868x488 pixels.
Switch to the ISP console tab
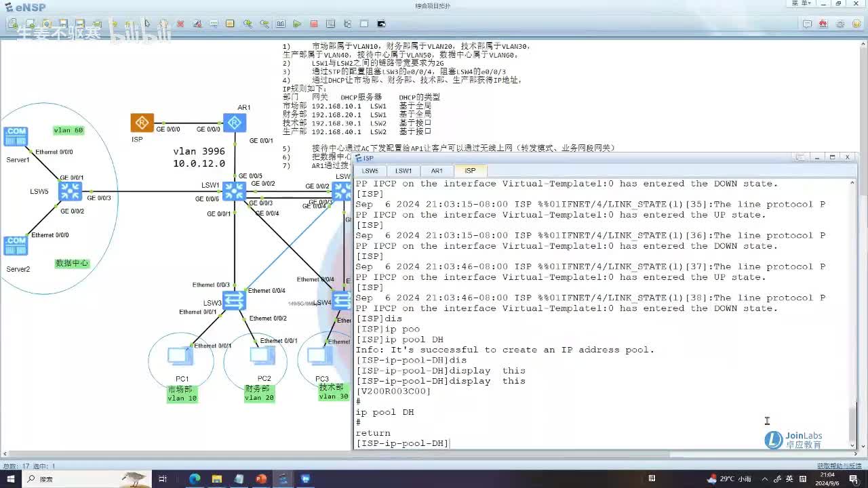470,171
